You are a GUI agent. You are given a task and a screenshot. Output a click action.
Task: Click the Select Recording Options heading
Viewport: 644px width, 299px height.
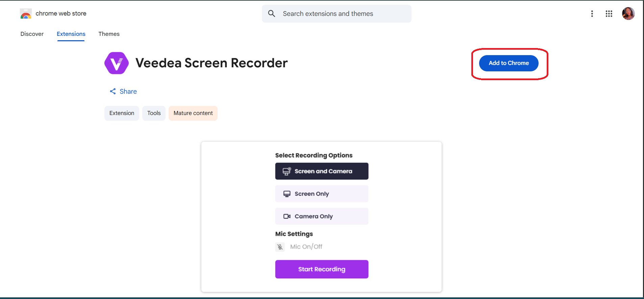click(314, 155)
